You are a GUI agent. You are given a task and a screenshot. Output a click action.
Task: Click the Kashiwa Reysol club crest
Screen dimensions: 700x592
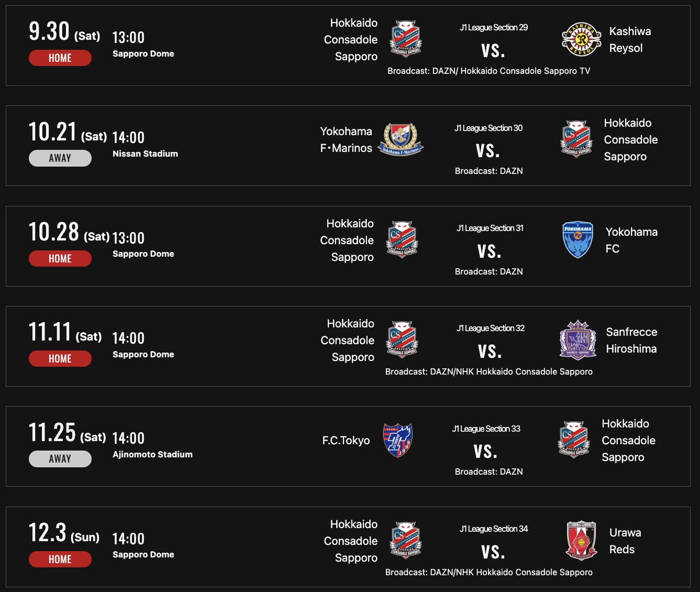tap(581, 39)
